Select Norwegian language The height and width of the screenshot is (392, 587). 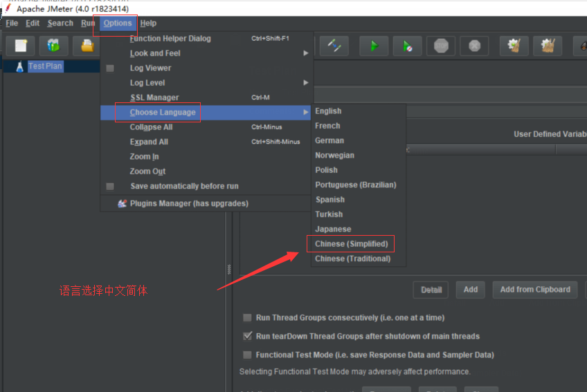tap(359, 156)
